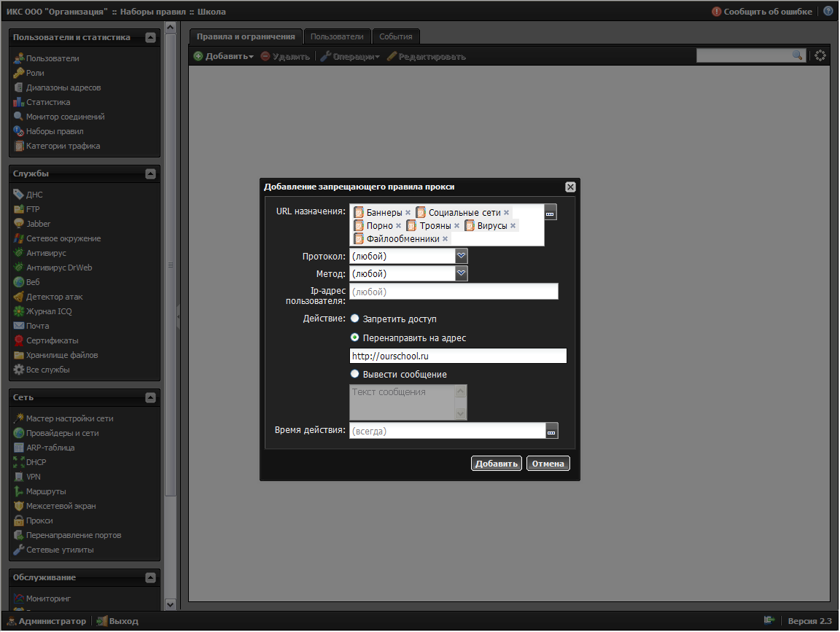Click the Выход link
The image size is (840, 632).
click(117, 621)
